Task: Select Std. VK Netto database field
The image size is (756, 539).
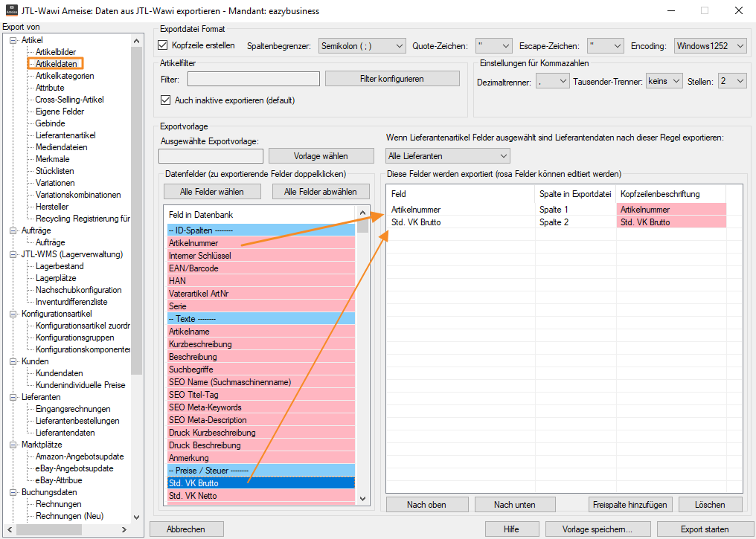Action: click(x=261, y=496)
